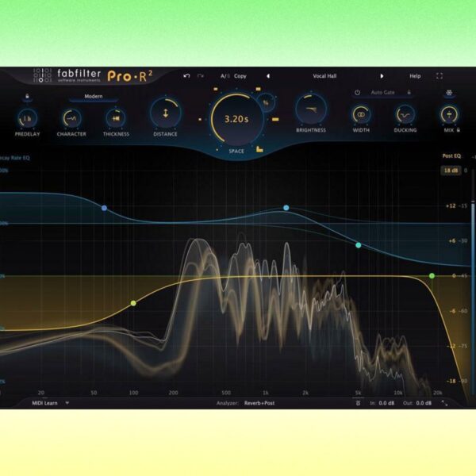Image resolution: width=476 pixels, height=476 pixels.
Task: Click the percent decay rate knob
Action: pyautogui.click(x=266, y=103)
